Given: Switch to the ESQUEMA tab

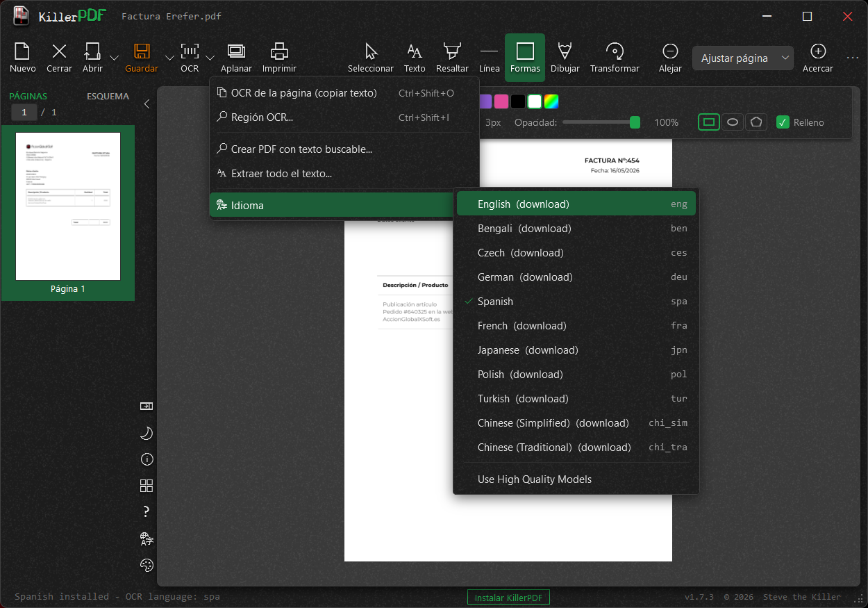Looking at the screenshot, I should click(x=108, y=96).
